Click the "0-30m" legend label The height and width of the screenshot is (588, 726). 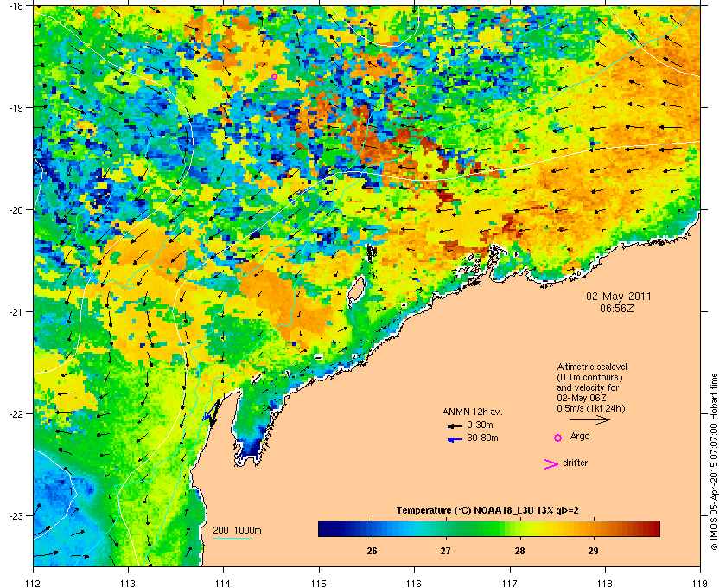pyautogui.click(x=480, y=425)
